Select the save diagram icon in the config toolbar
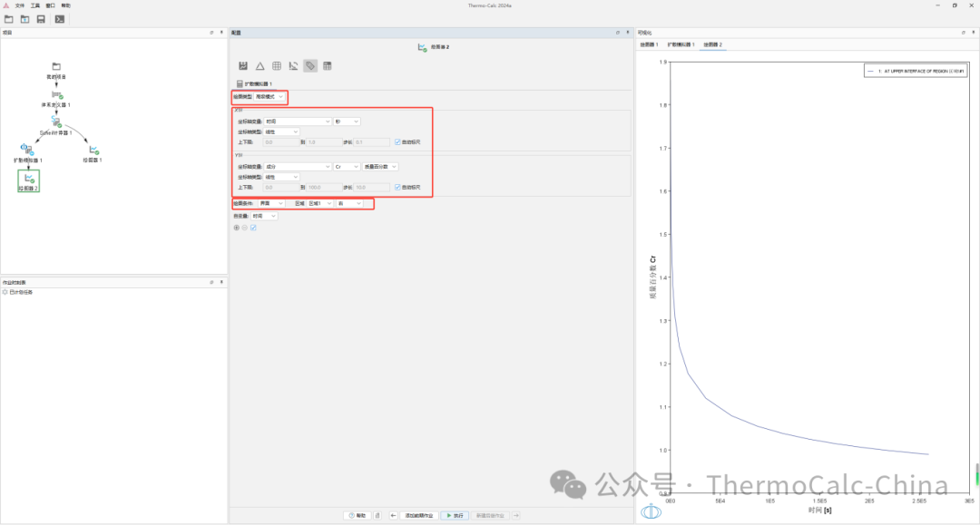 pyautogui.click(x=240, y=65)
